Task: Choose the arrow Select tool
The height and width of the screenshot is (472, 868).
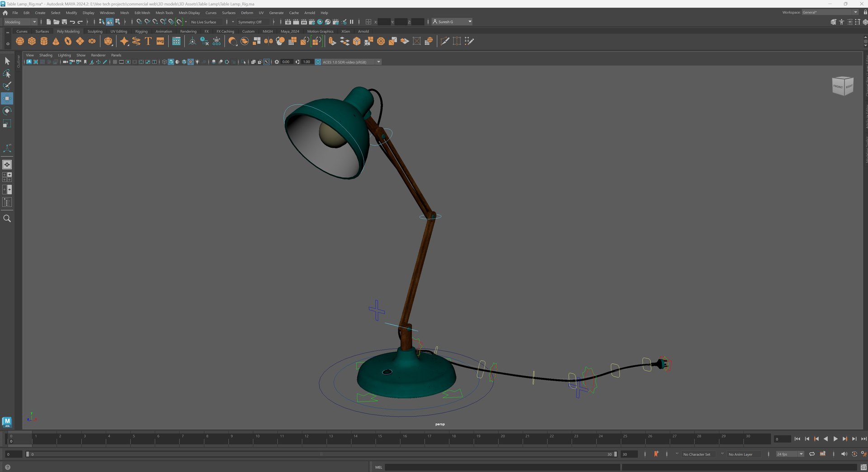Action: [7, 61]
